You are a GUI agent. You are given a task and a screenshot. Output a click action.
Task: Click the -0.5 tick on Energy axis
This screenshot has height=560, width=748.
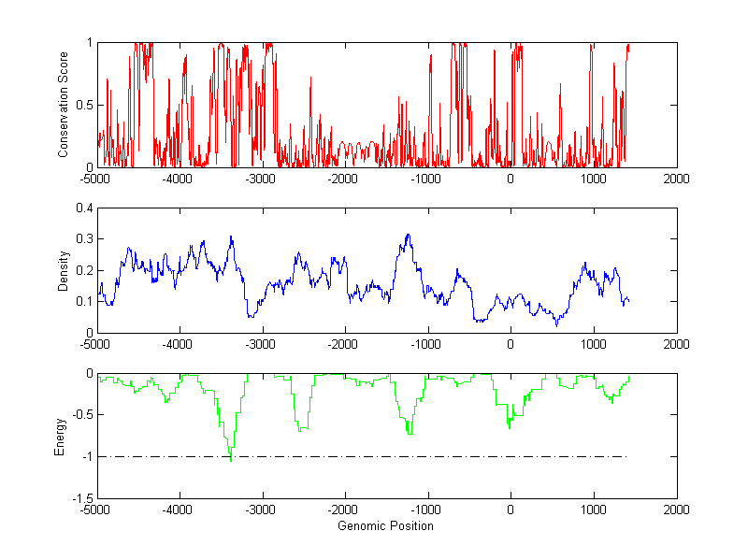[x=80, y=415]
